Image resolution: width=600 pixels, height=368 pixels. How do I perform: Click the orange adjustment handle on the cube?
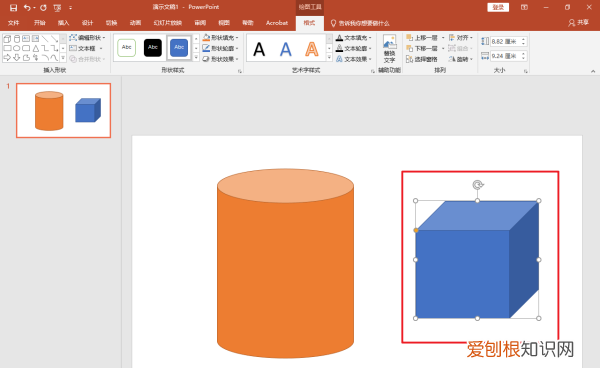tap(416, 230)
